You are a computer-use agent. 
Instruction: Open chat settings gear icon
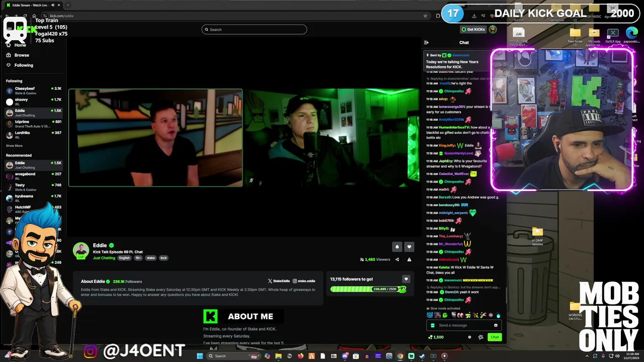click(470, 337)
